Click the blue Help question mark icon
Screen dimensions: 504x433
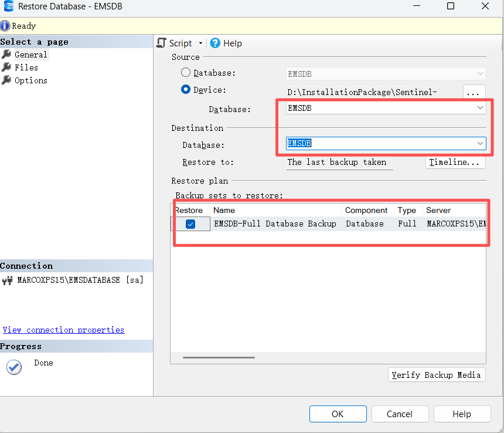215,43
